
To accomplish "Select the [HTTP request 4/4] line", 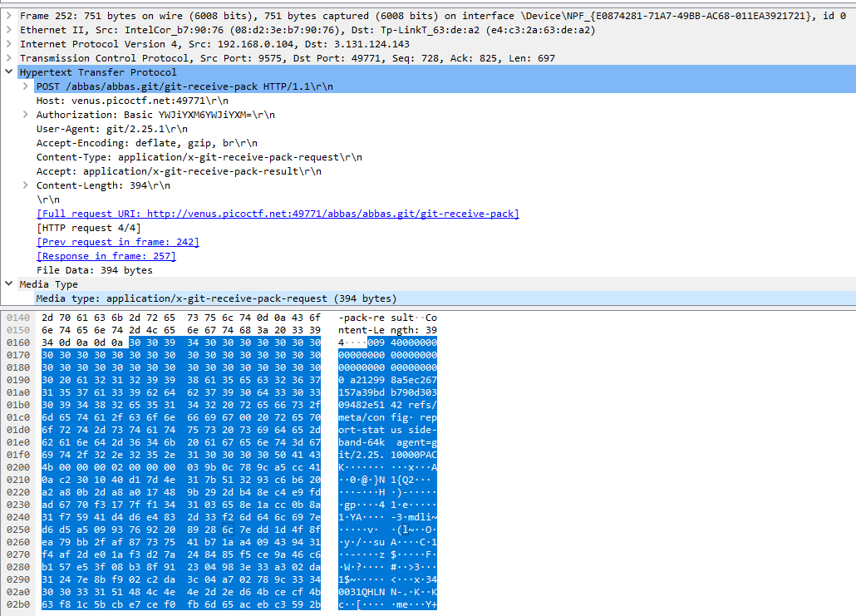I will pyautogui.click(x=88, y=229).
